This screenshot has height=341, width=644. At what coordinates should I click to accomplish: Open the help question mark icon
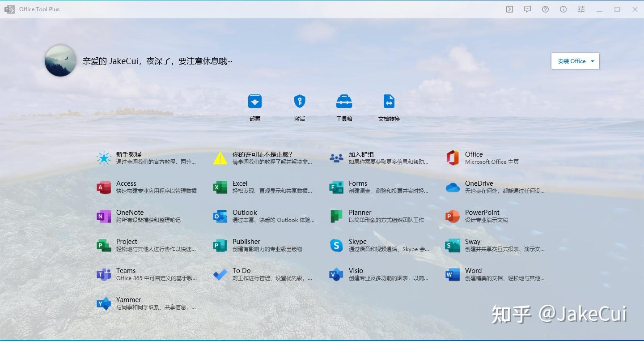point(545,9)
